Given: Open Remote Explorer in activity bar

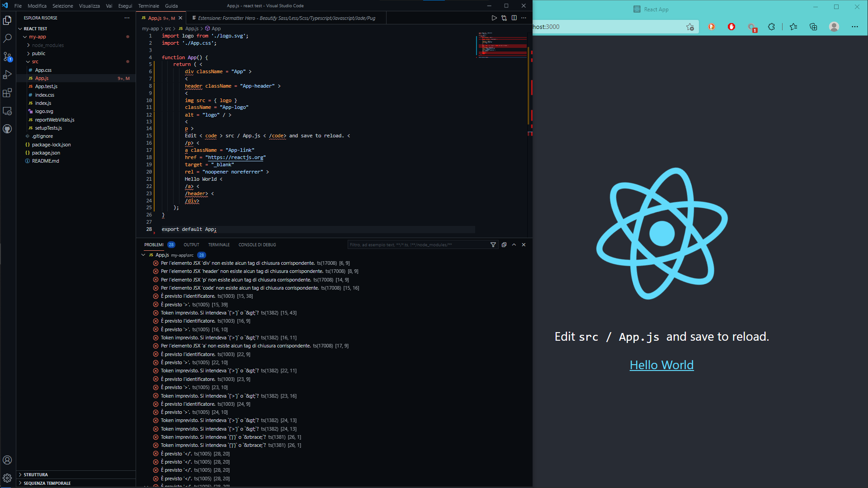Looking at the screenshot, I should (7, 111).
